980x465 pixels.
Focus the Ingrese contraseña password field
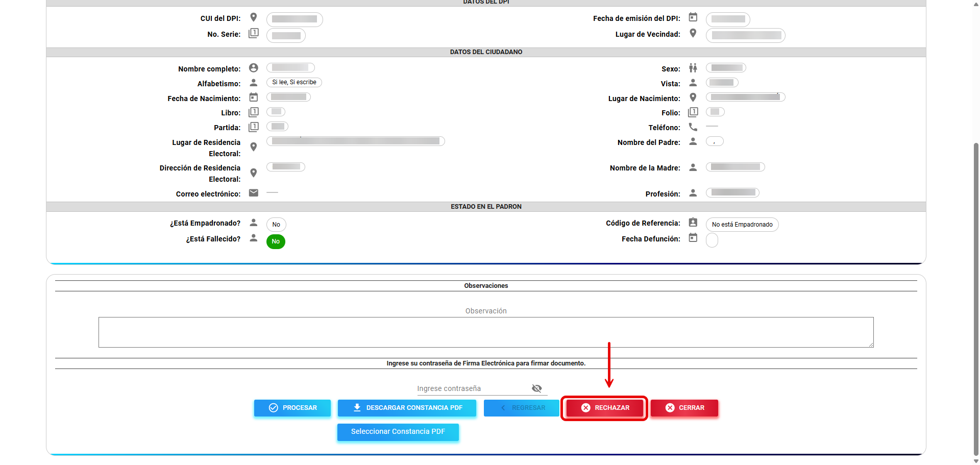(x=472, y=388)
